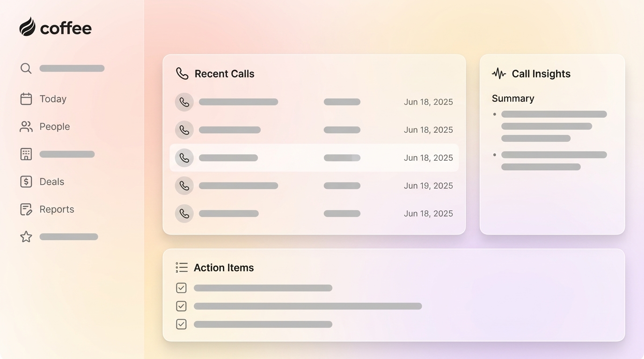Click the coffee bean logo
The image size is (644, 359).
click(27, 28)
